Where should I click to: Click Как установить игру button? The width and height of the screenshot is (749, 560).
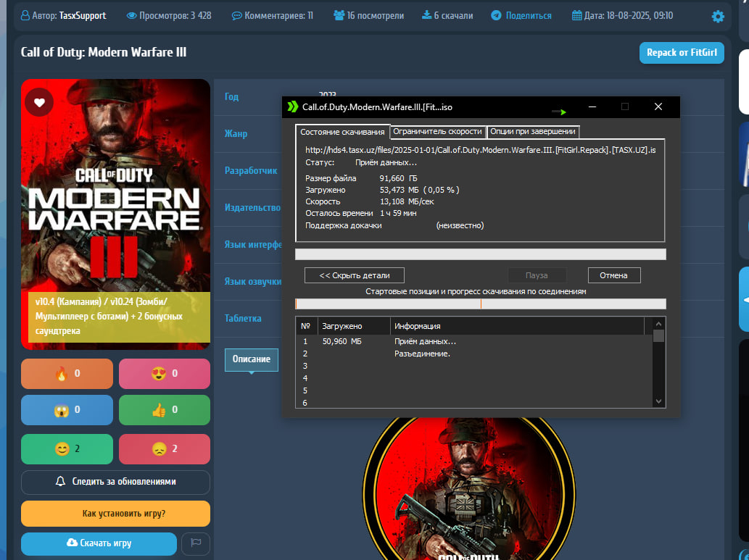pyautogui.click(x=115, y=514)
